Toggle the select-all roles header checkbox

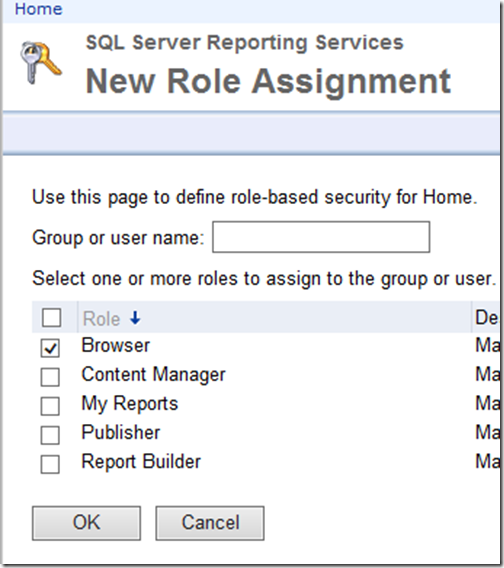tap(51, 318)
